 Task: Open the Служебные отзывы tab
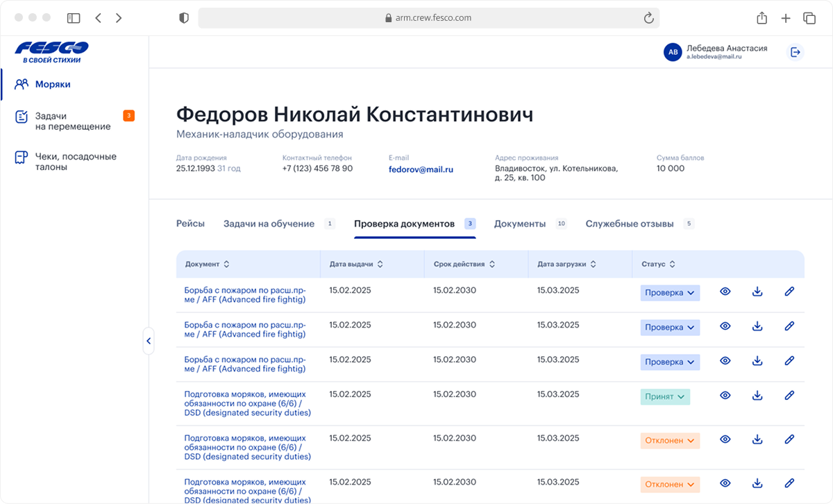629,224
